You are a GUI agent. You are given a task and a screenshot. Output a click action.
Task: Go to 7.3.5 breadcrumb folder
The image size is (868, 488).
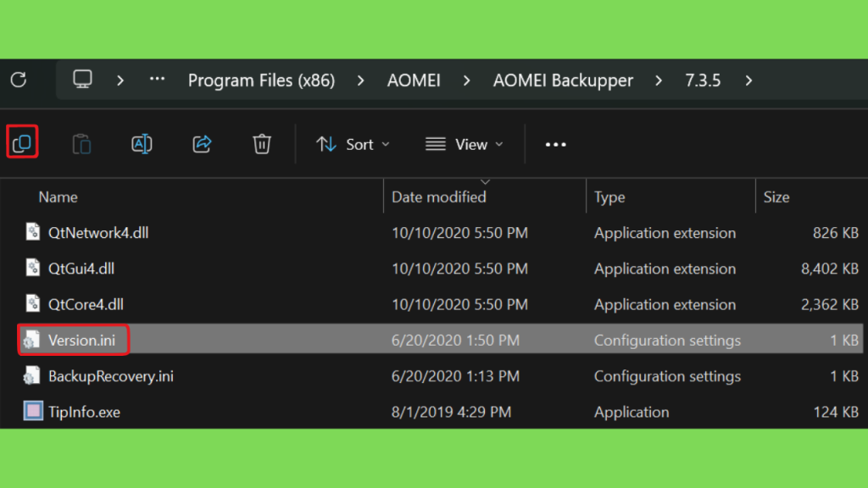pos(703,80)
